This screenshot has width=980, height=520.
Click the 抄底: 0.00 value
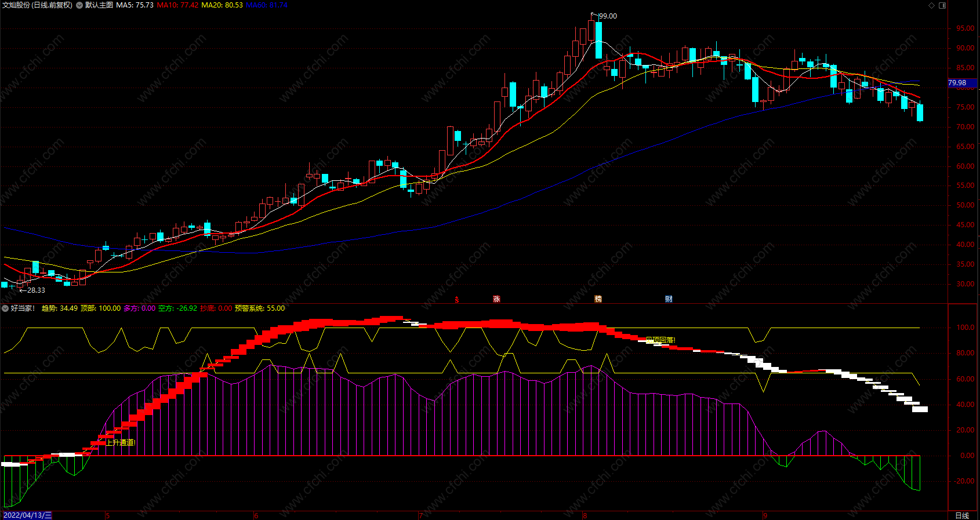pyautogui.click(x=216, y=308)
